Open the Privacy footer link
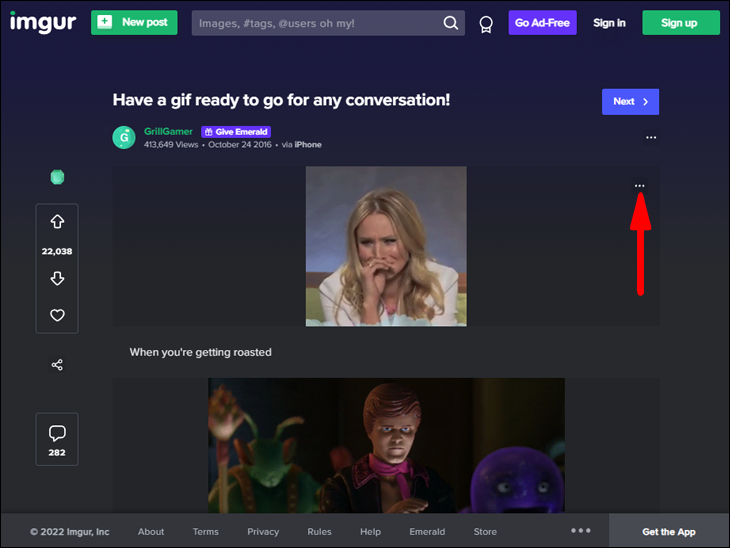The width and height of the screenshot is (730, 548). tap(263, 532)
